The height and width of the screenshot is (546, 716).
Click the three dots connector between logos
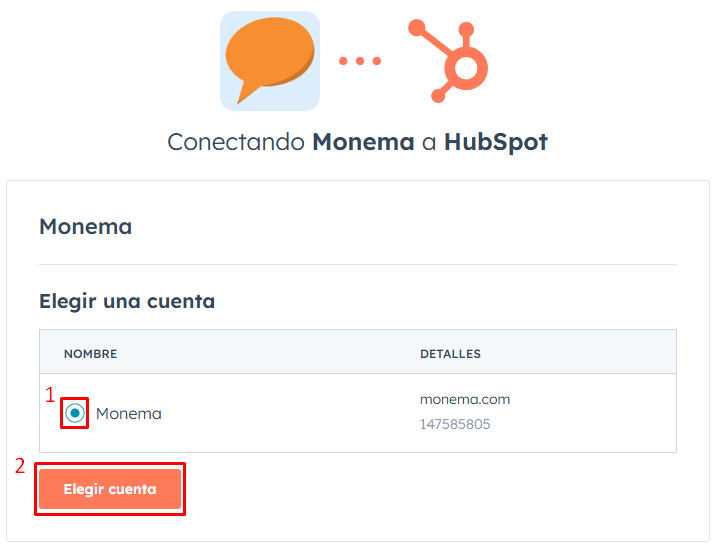[x=359, y=61]
